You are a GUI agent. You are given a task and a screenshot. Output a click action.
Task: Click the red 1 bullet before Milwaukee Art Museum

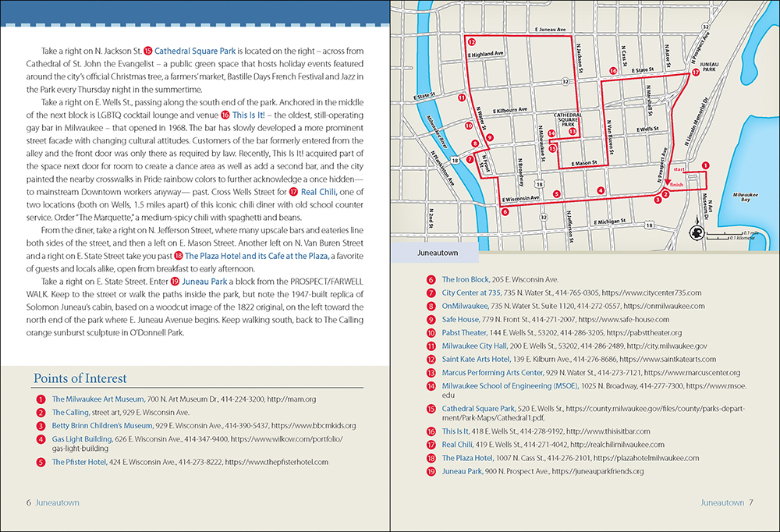coord(41,399)
